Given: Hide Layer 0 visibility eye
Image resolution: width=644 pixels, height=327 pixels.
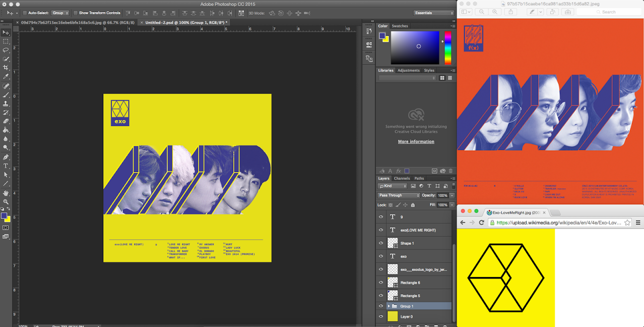Looking at the screenshot, I should coord(381,317).
